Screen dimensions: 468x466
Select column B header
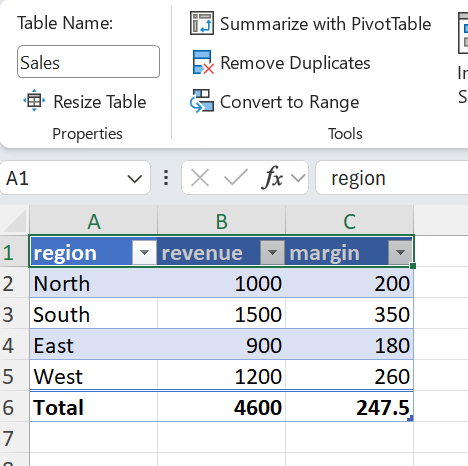tap(222, 221)
